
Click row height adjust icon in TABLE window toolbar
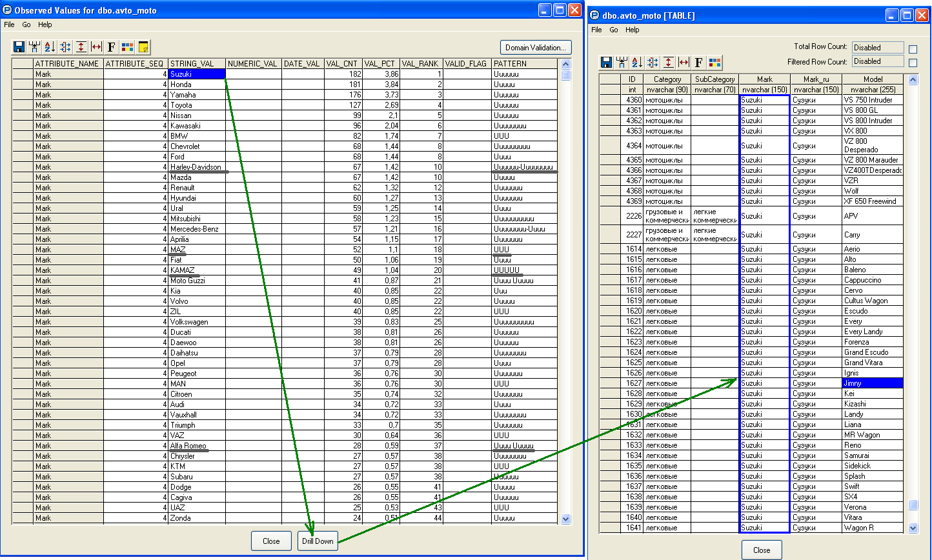(668, 63)
